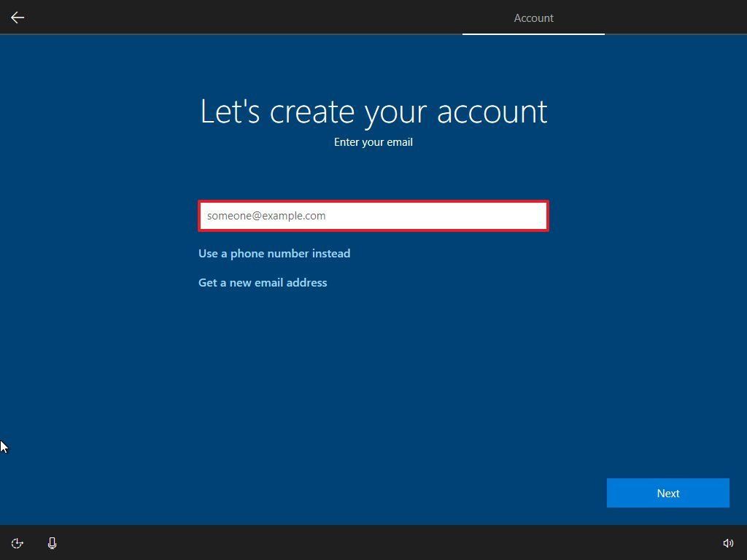
Task: Select the Ease of Access accessibility icon
Action: (17, 543)
